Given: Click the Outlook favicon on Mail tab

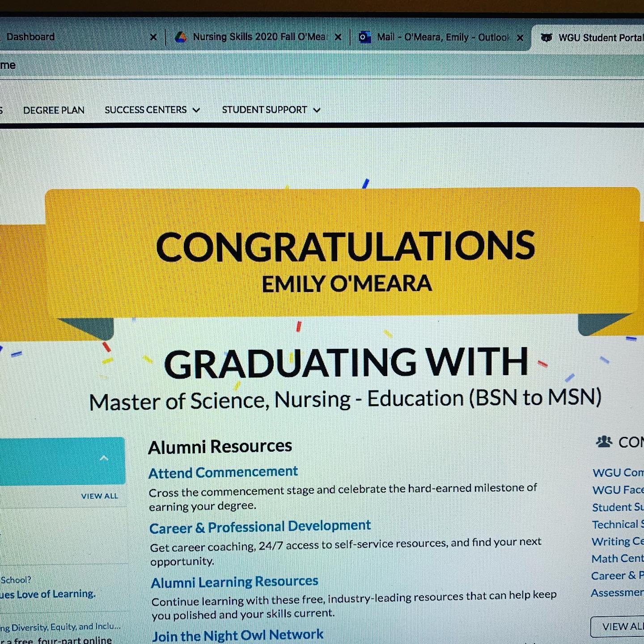Looking at the screenshot, I should coord(365,38).
